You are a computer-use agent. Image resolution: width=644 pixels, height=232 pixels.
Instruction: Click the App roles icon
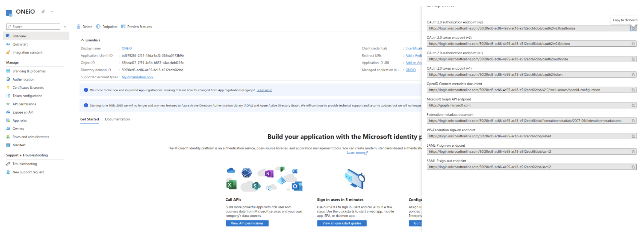(x=8, y=121)
